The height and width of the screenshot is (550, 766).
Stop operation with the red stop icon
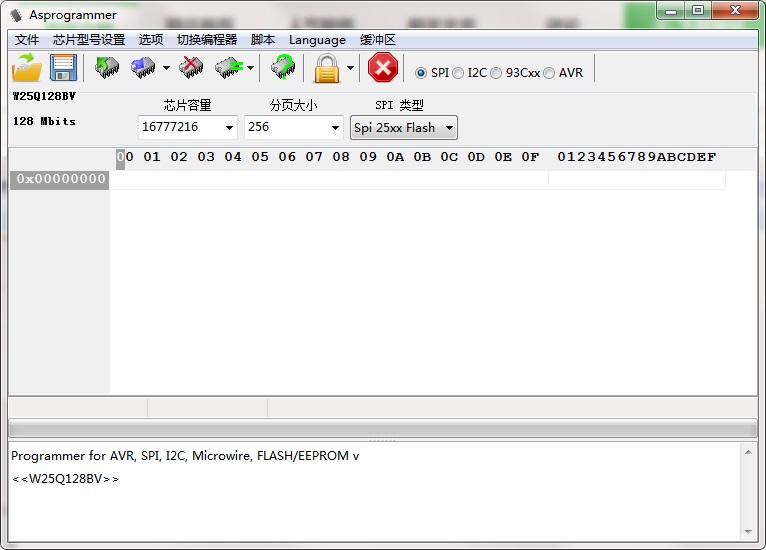[383, 67]
